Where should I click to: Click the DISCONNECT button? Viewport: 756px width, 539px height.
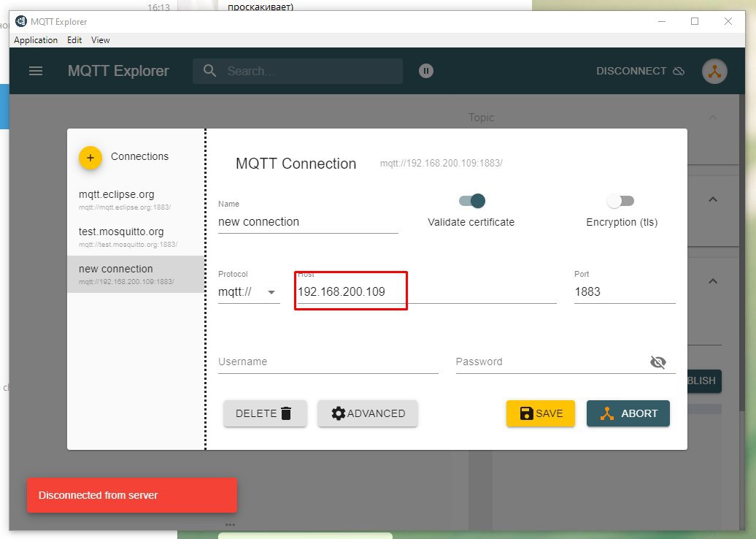640,71
